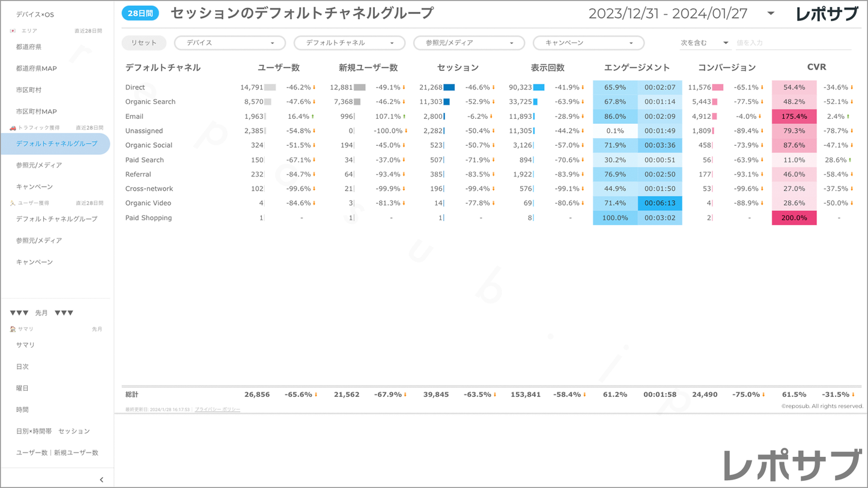Viewport: 868px width, 488px height.
Task: Collapse the left navigation sidebar chevron
Action: pos(102,480)
